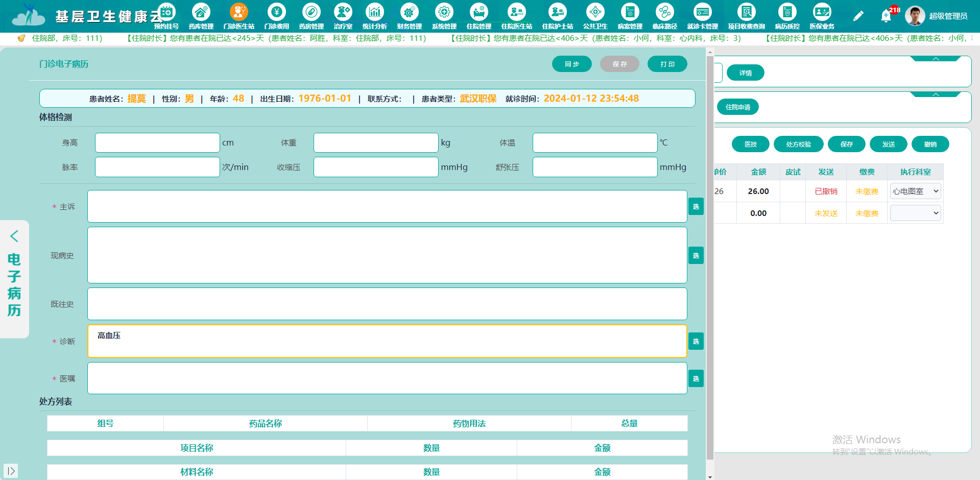Click the 已撤销 status in the 发送 column

pos(826,191)
